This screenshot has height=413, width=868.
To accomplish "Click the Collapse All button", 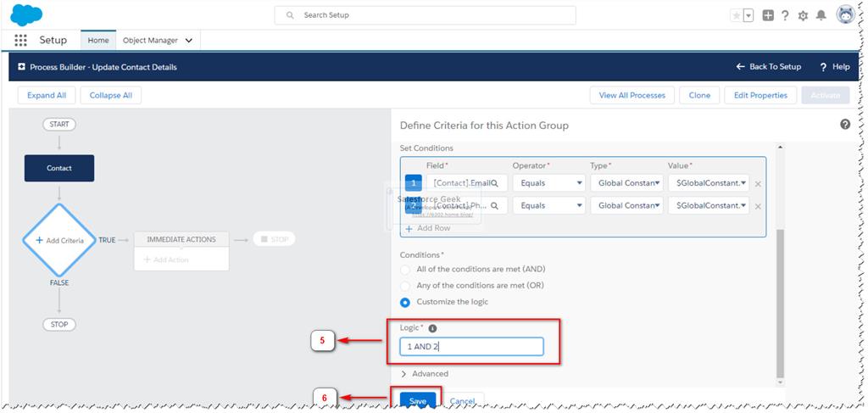I will 111,95.
